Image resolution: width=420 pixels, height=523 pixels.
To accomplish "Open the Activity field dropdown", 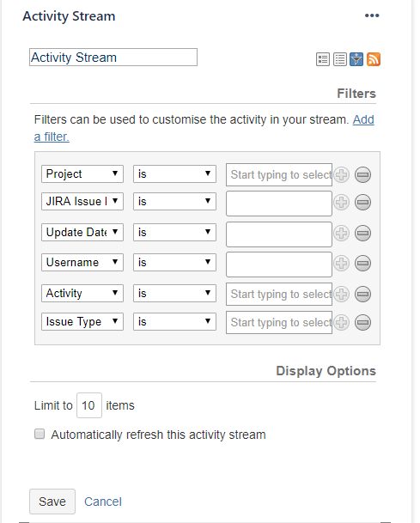I will tap(82, 293).
